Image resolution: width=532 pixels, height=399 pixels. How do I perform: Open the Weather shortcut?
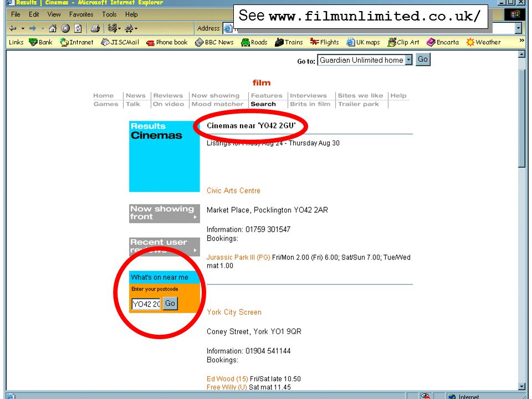click(x=483, y=42)
